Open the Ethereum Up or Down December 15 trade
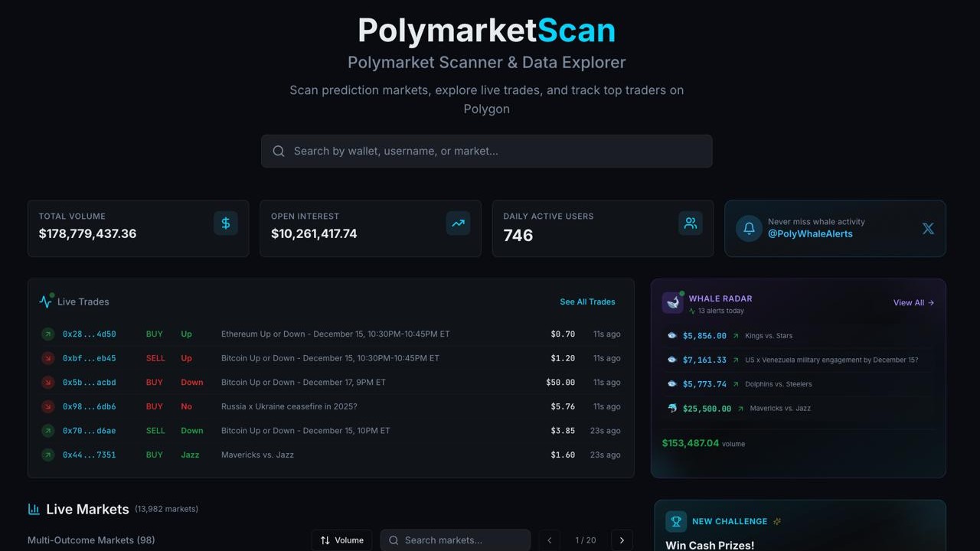Screen dimensions: 980x551 (335, 334)
